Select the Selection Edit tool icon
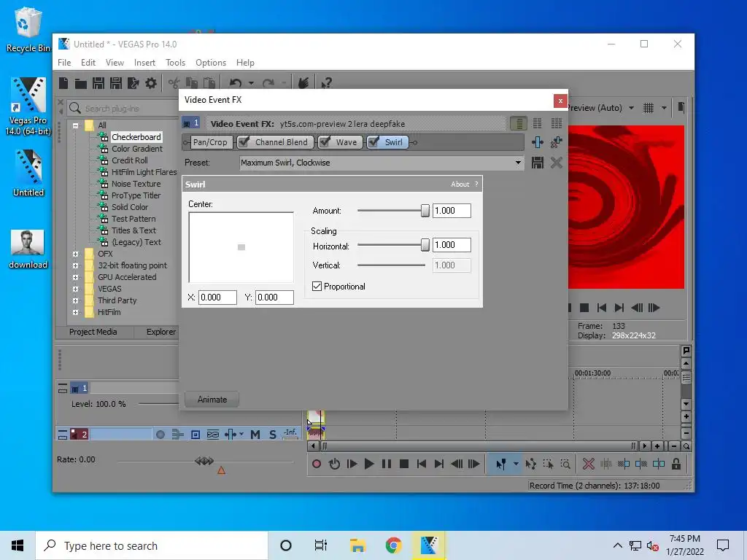Viewport: 747px width, 560px height. (x=549, y=464)
